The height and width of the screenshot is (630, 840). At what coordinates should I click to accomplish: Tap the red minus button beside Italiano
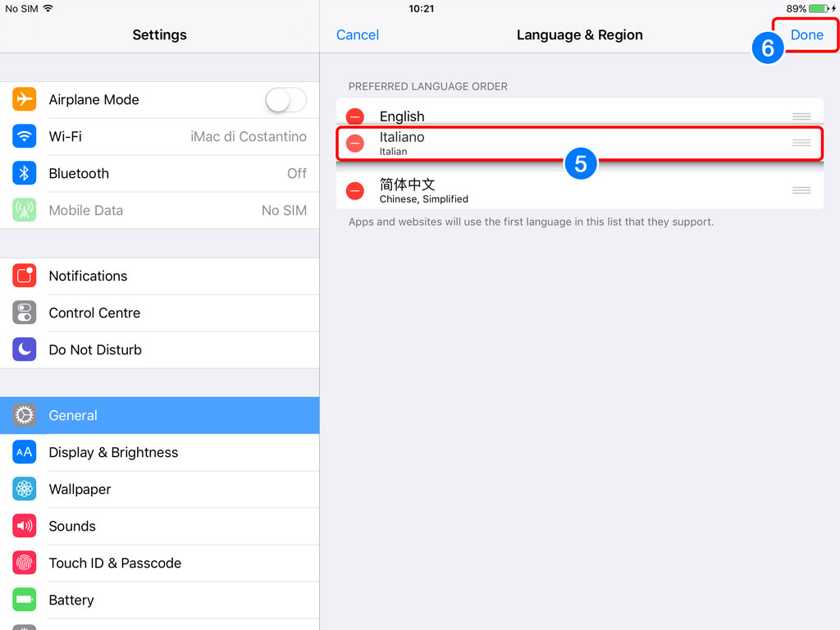(x=354, y=143)
